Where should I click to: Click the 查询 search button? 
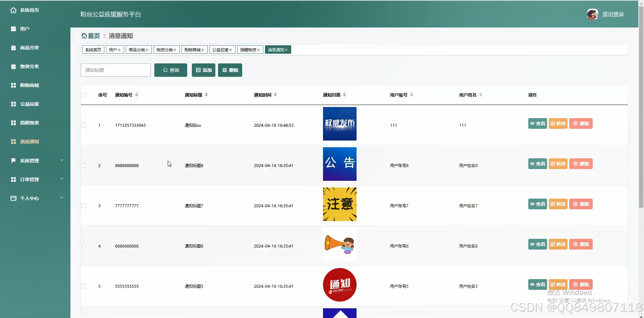click(x=171, y=70)
